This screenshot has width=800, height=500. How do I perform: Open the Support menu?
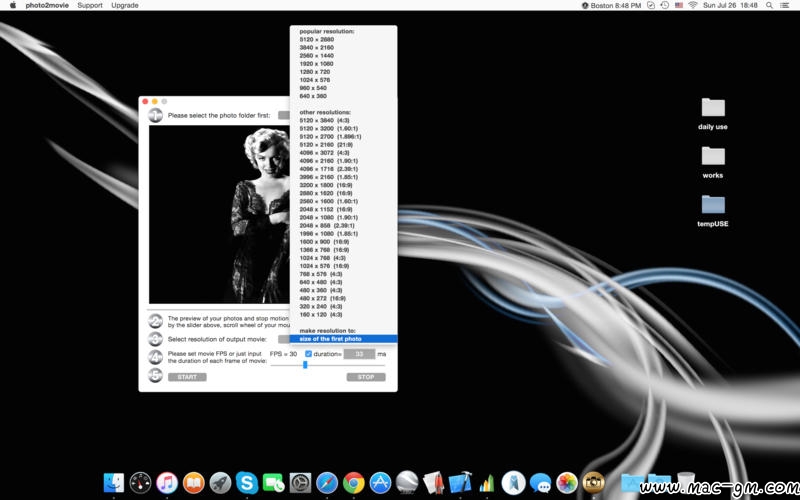pyautogui.click(x=90, y=5)
